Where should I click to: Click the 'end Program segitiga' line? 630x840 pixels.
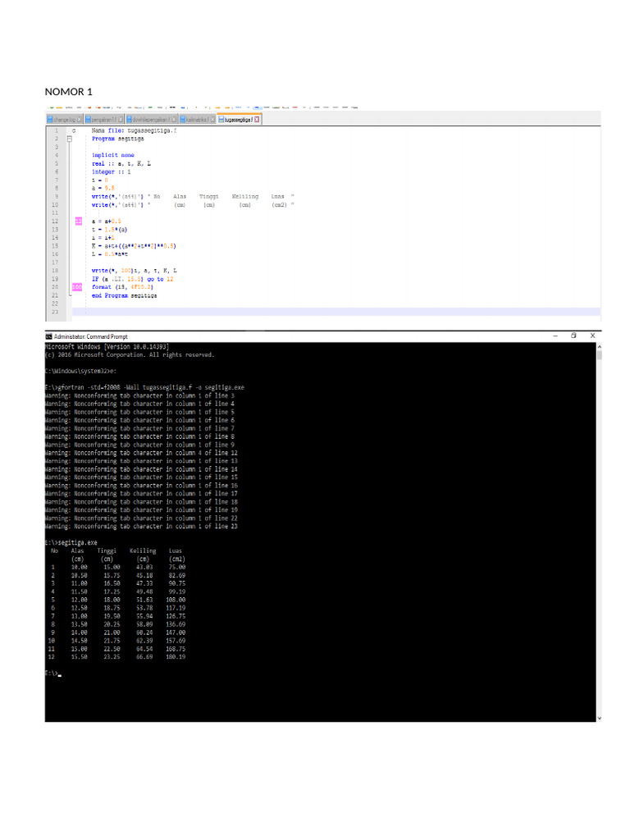point(125,295)
